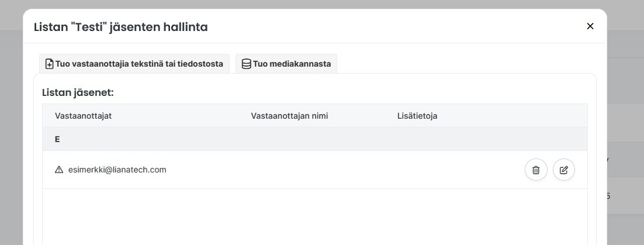Image resolution: width=644 pixels, height=245 pixels.
Task: Delete the esimerkki@lianatech.com recipient with trash icon
Action: click(x=536, y=170)
